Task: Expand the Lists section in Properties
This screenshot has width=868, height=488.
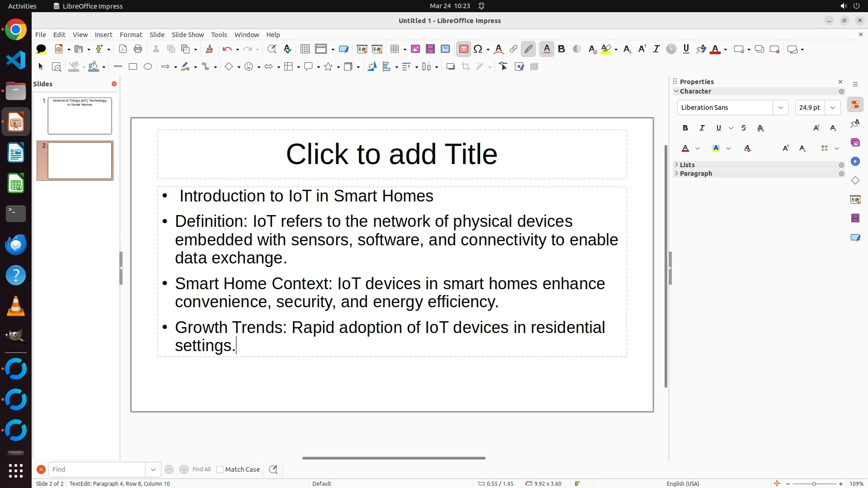Action: [687, 165]
